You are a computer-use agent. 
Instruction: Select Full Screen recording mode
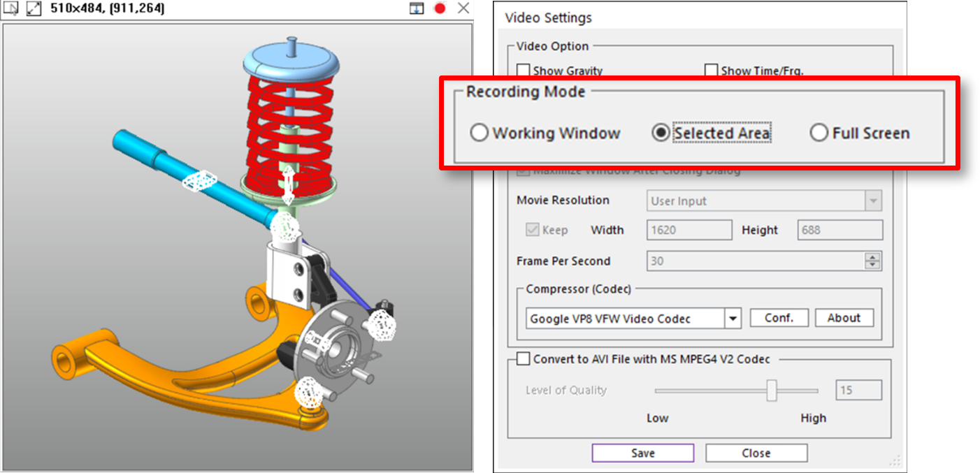(819, 133)
